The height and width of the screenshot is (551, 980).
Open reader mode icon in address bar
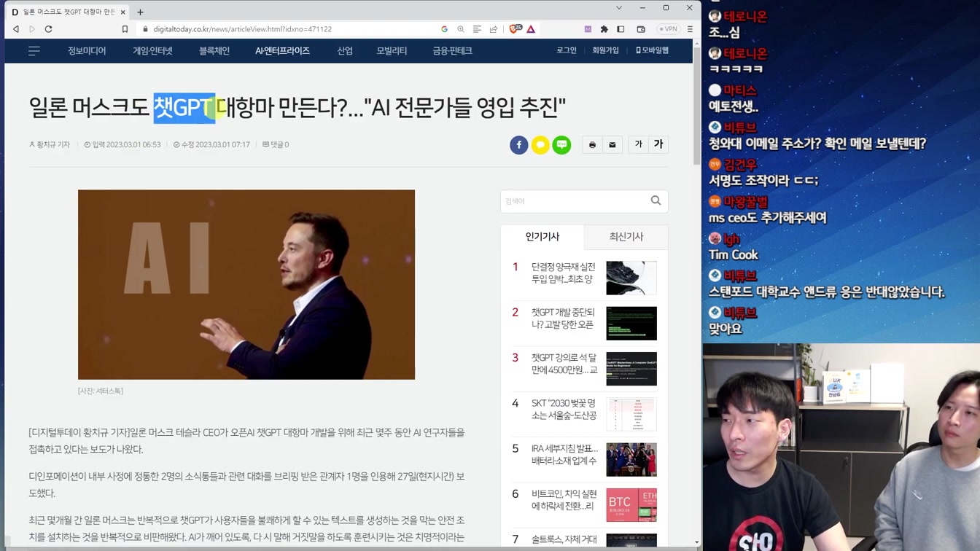point(477,29)
